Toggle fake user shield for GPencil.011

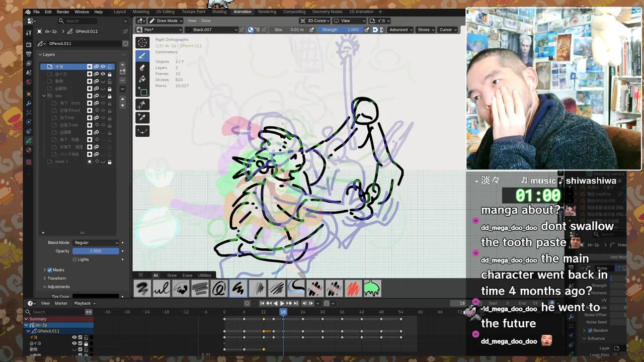pos(125,44)
